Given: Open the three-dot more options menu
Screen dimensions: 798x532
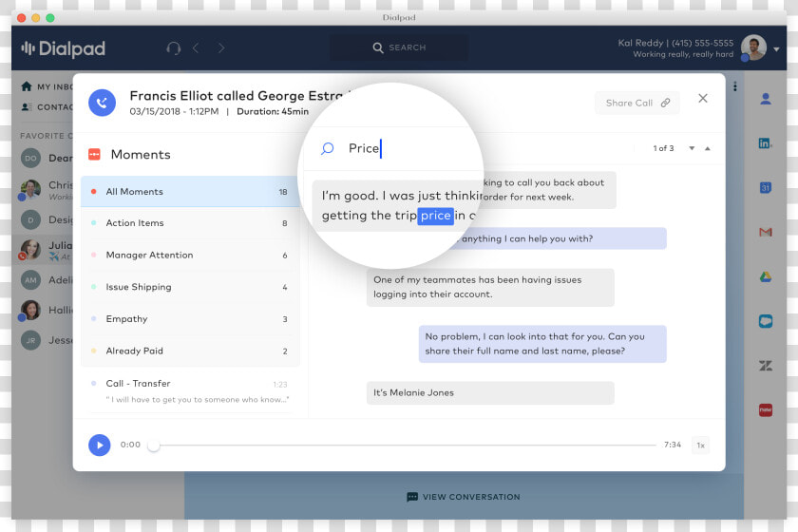Looking at the screenshot, I should click(735, 86).
